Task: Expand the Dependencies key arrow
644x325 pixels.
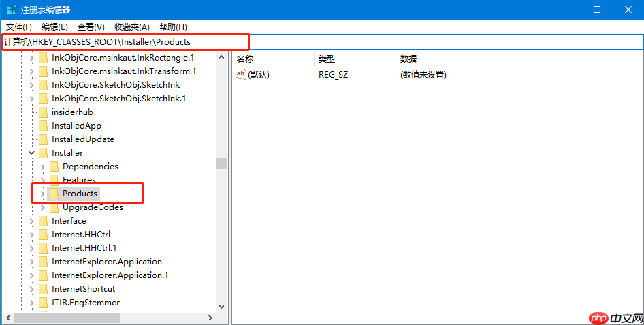Action: coord(42,167)
